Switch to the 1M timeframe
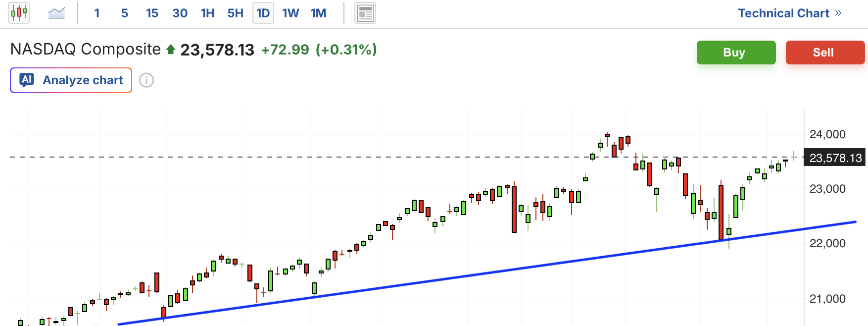 [319, 13]
